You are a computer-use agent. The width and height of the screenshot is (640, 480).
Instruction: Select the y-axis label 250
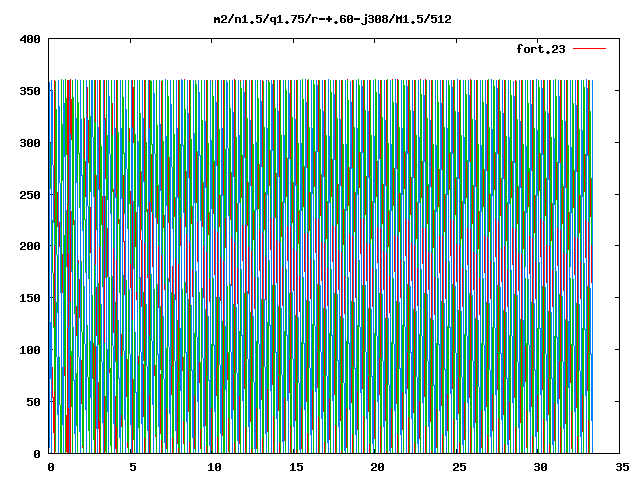click(30, 195)
